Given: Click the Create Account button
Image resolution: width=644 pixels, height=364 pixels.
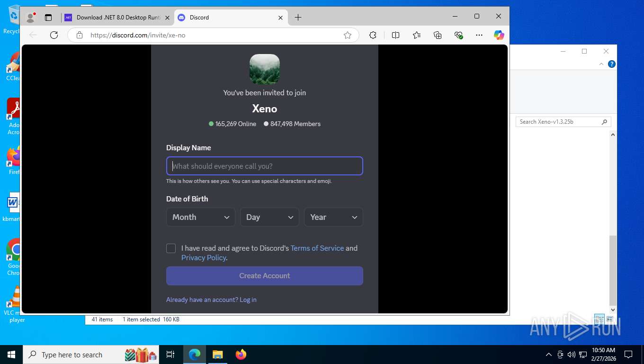Looking at the screenshot, I should [265, 276].
